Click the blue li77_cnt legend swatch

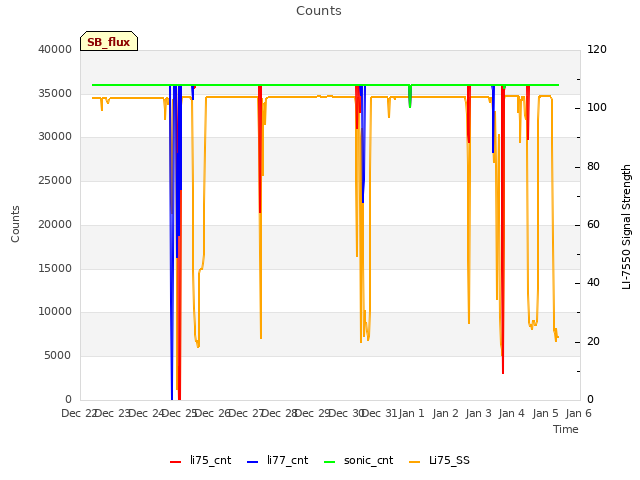point(253,462)
